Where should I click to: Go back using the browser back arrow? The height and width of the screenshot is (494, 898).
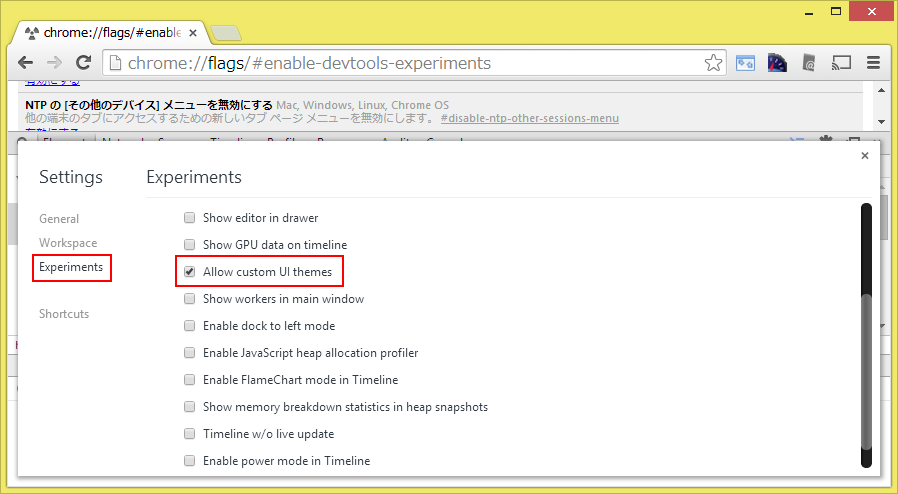[25, 62]
